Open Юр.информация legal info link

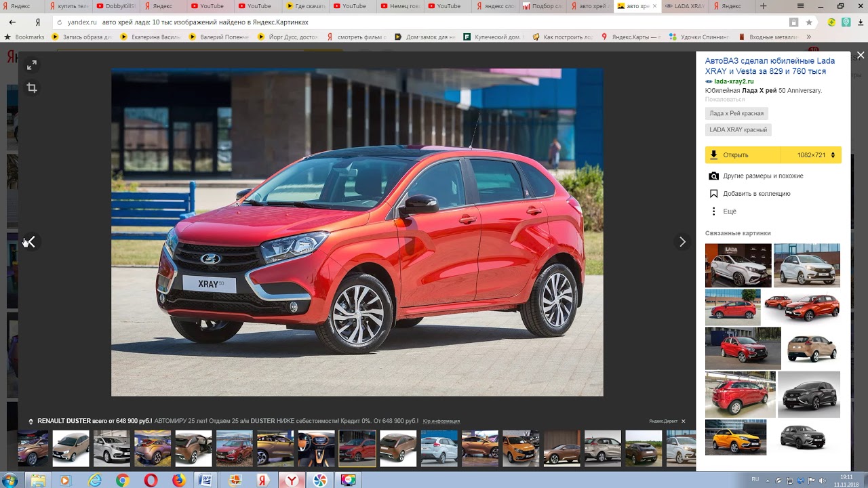tap(441, 422)
